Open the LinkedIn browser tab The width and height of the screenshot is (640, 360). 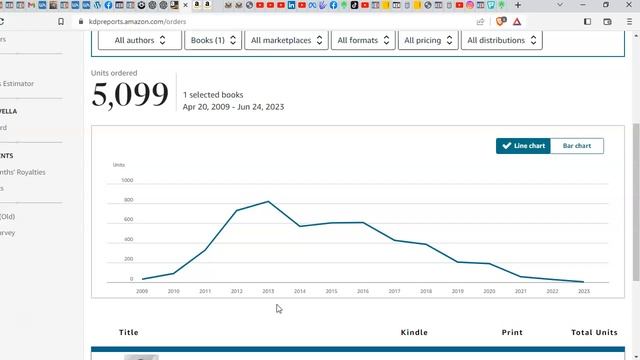pyautogui.click(x=291, y=5)
